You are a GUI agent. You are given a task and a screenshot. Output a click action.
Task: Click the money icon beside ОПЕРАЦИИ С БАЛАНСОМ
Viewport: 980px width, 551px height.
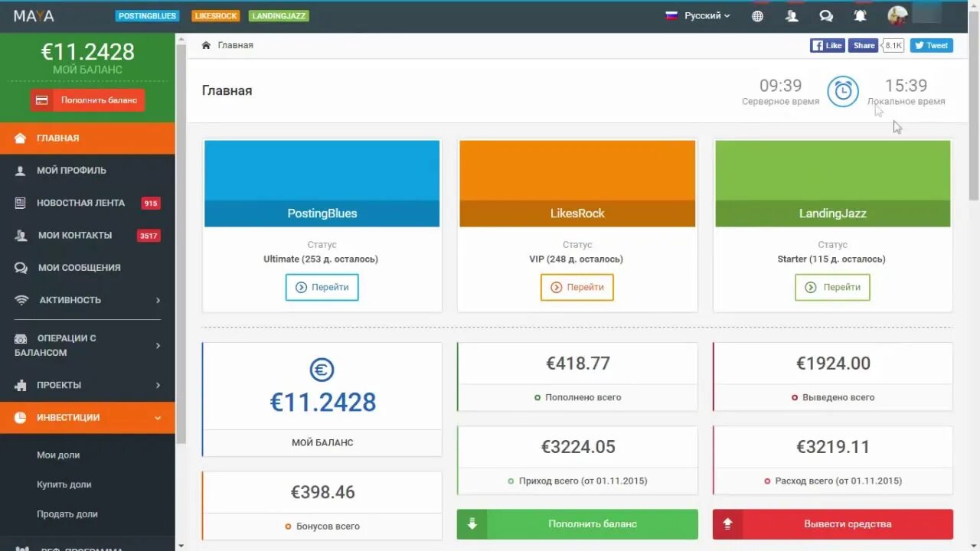[21, 338]
